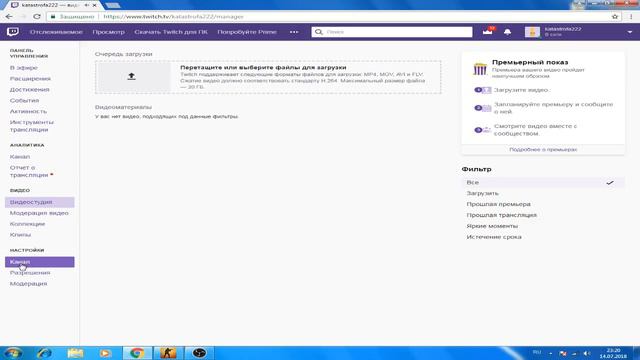Open OBS Studio from taskbar
Viewport: 640px width, 360px height.
click(199, 353)
